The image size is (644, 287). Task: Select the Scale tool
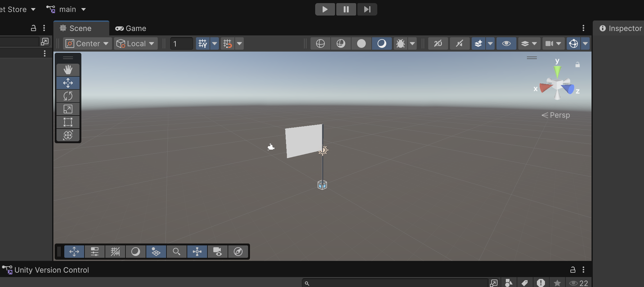[68, 109]
